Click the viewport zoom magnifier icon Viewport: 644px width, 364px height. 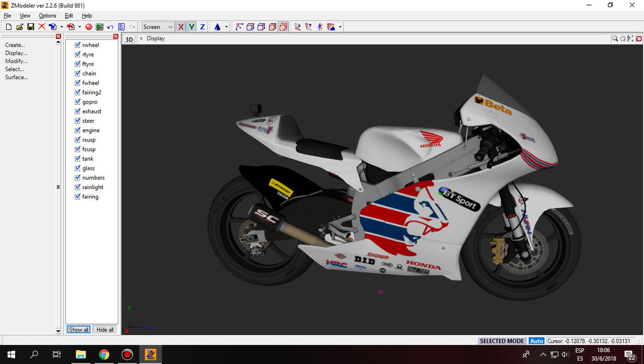(615, 38)
